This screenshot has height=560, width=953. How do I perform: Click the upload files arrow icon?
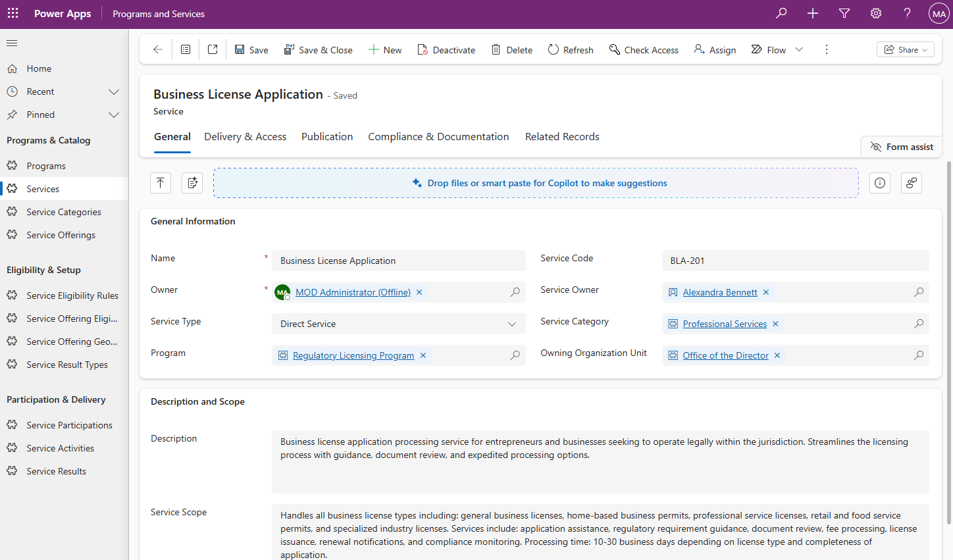[161, 183]
